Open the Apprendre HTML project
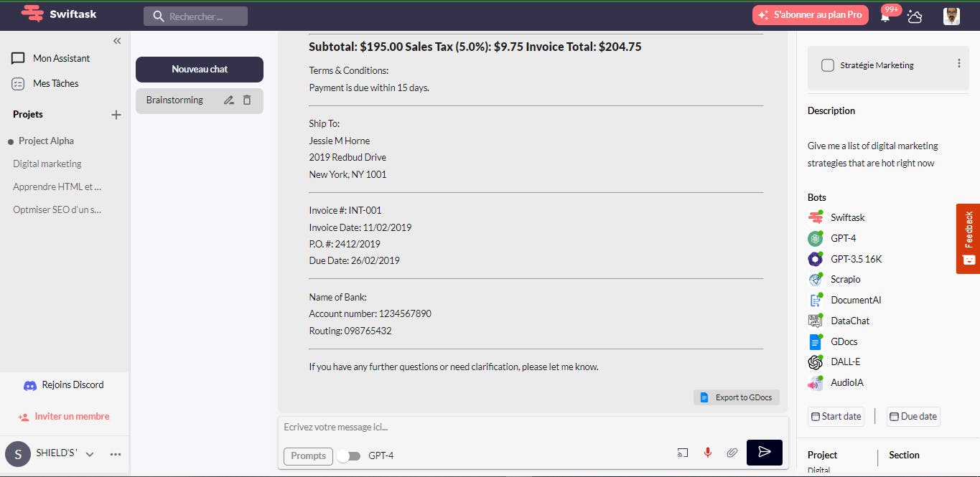The height and width of the screenshot is (477, 980). (57, 186)
